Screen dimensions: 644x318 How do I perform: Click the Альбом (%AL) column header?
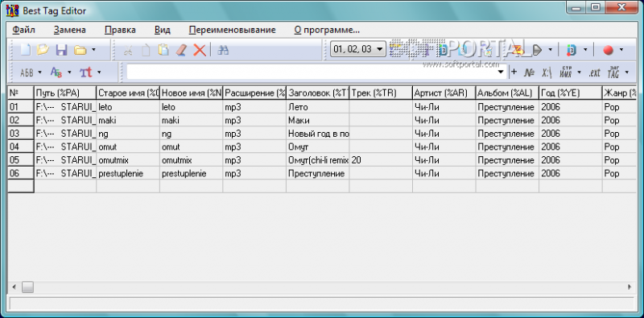[x=507, y=93]
